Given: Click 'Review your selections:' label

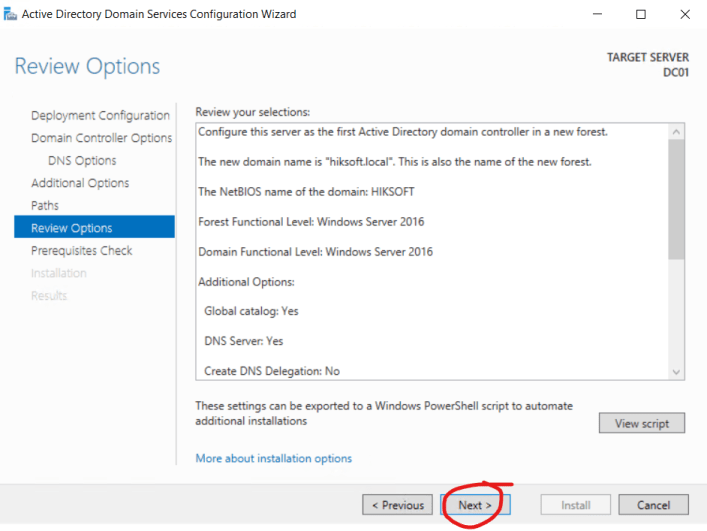Looking at the screenshot, I should click(x=252, y=112).
